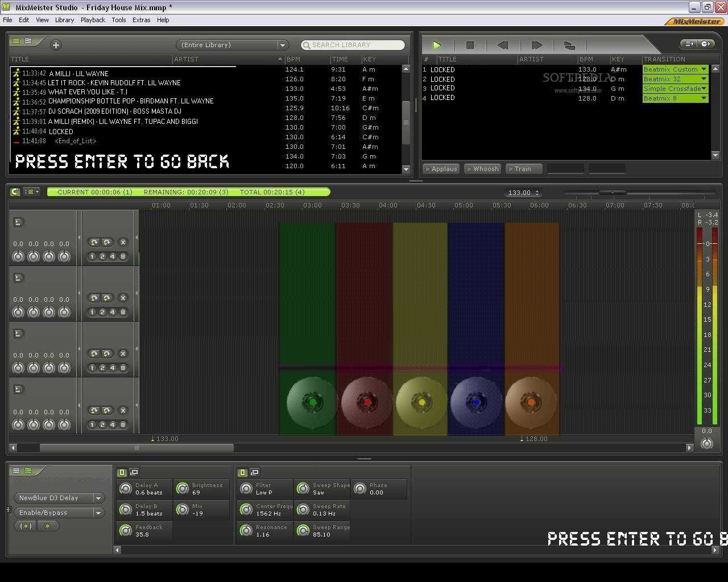Image resolution: width=728 pixels, height=582 pixels.
Task: Click the timeline mode icon left of CURRENT time
Action: (15, 192)
